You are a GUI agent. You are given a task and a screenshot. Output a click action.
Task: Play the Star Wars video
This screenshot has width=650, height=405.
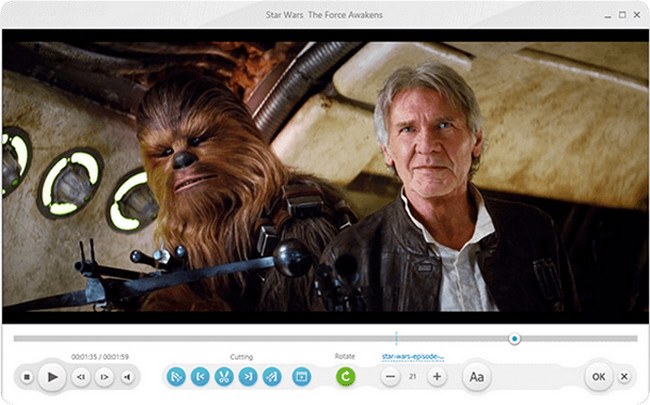click(52, 377)
